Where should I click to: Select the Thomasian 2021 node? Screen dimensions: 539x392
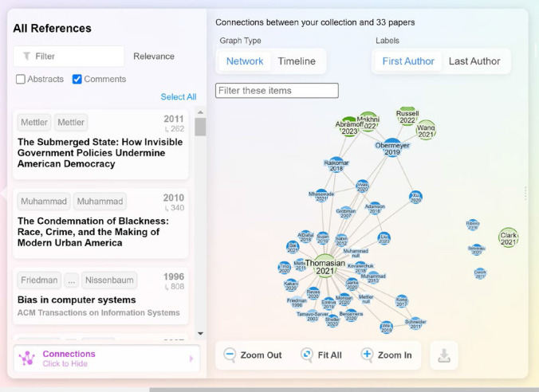(x=325, y=266)
